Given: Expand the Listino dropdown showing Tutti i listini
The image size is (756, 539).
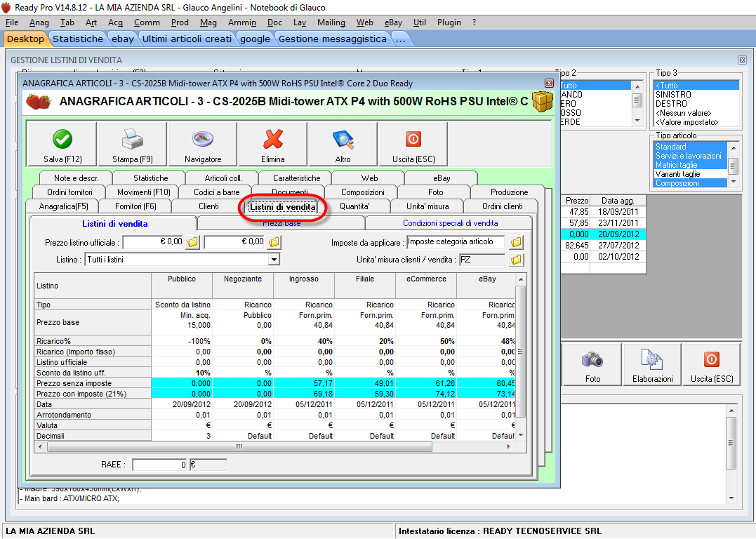Looking at the screenshot, I should (x=274, y=260).
